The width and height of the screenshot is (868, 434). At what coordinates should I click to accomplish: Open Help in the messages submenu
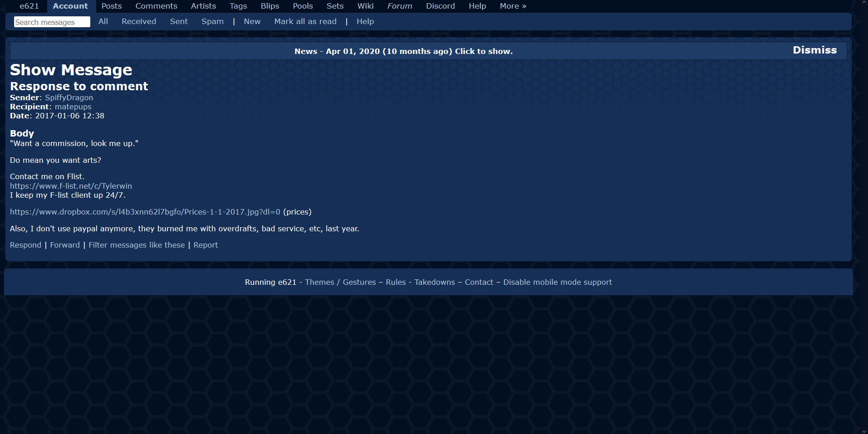[365, 21]
